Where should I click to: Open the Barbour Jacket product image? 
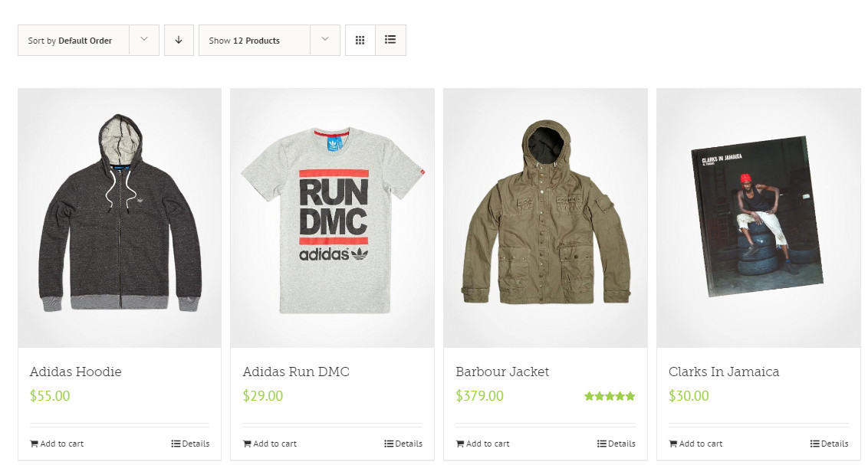click(545, 218)
